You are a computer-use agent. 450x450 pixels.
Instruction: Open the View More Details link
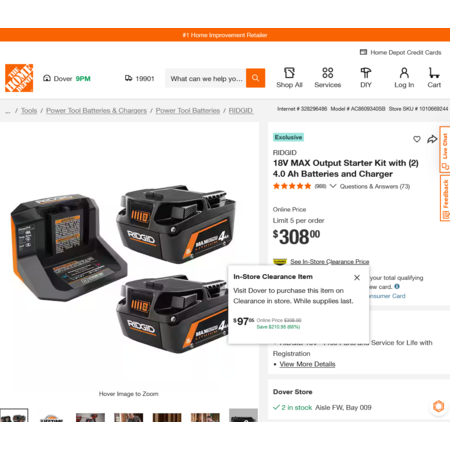click(307, 364)
